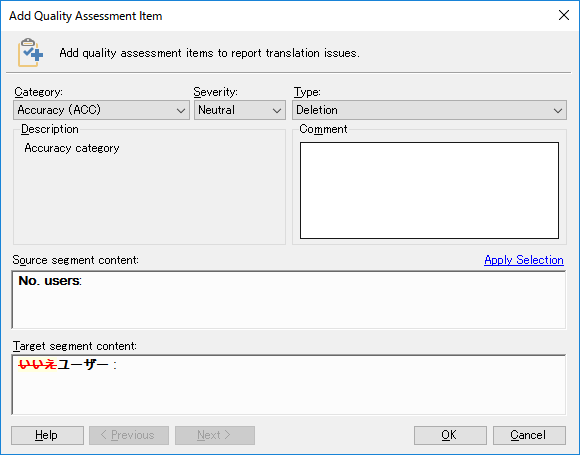Viewport: 580px width, 455px height.
Task: Open the Category dropdown showing Accuracy (ACC)
Action: tap(101, 110)
